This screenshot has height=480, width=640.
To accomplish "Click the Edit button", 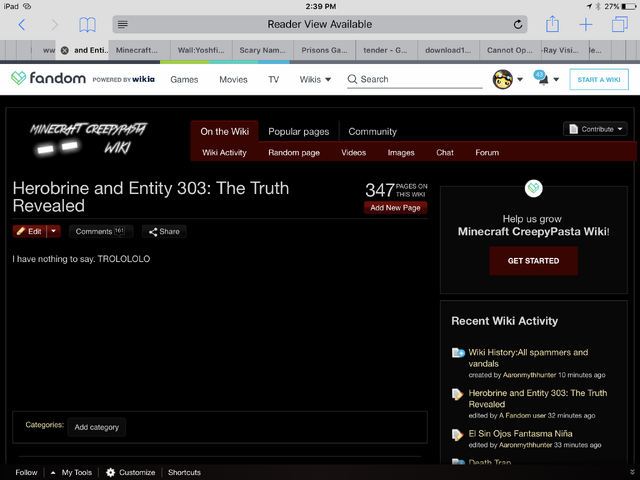I will click(x=30, y=231).
